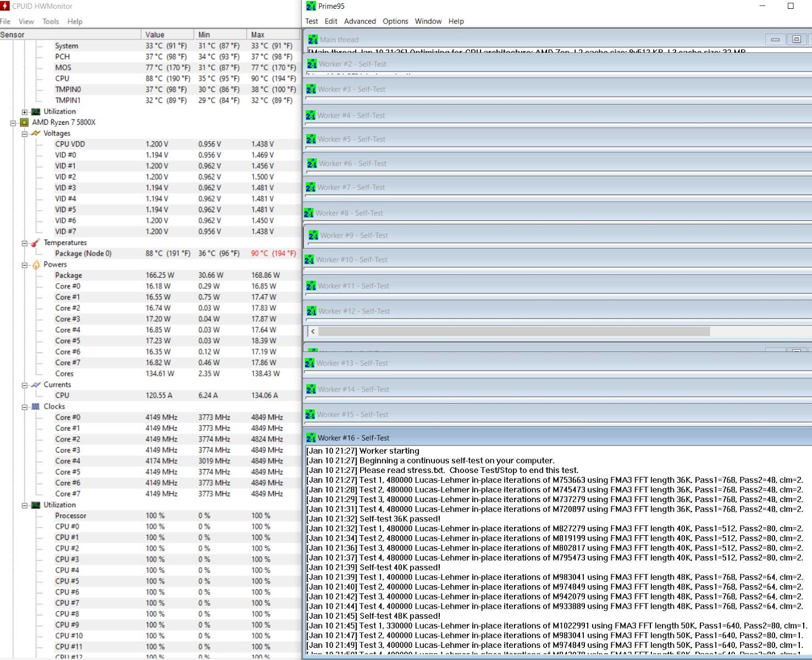Click the Utilization icon above AMD Ryzen node

tap(36, 112)
